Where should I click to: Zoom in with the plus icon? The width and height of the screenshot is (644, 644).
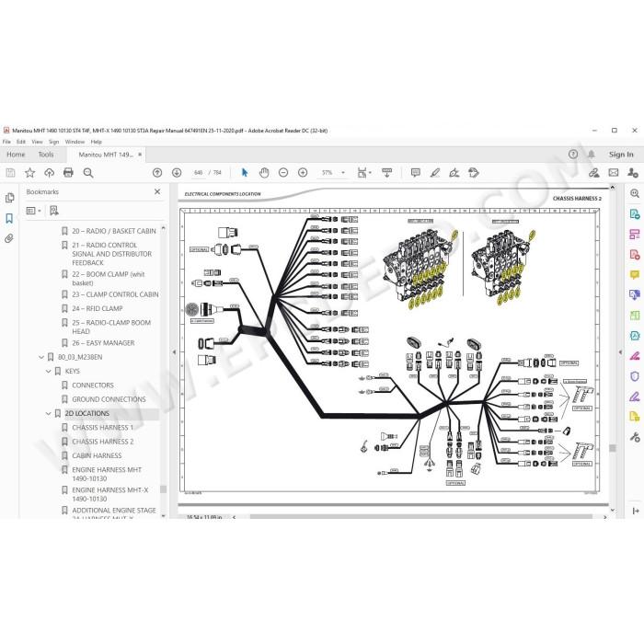pos(303,173)
